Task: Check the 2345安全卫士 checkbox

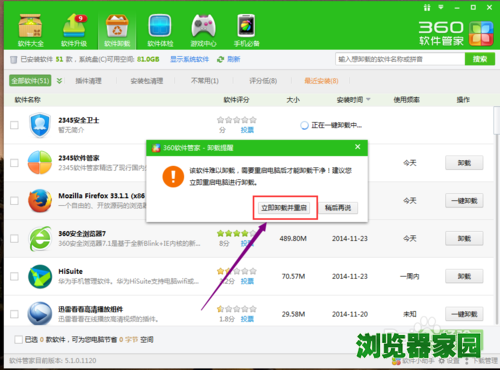Action: tap(14, 125)
